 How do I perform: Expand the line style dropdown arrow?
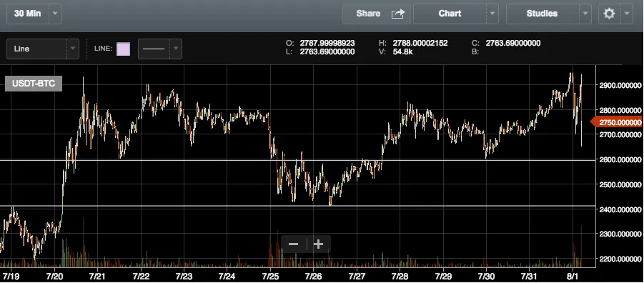[x=176, y=49]
